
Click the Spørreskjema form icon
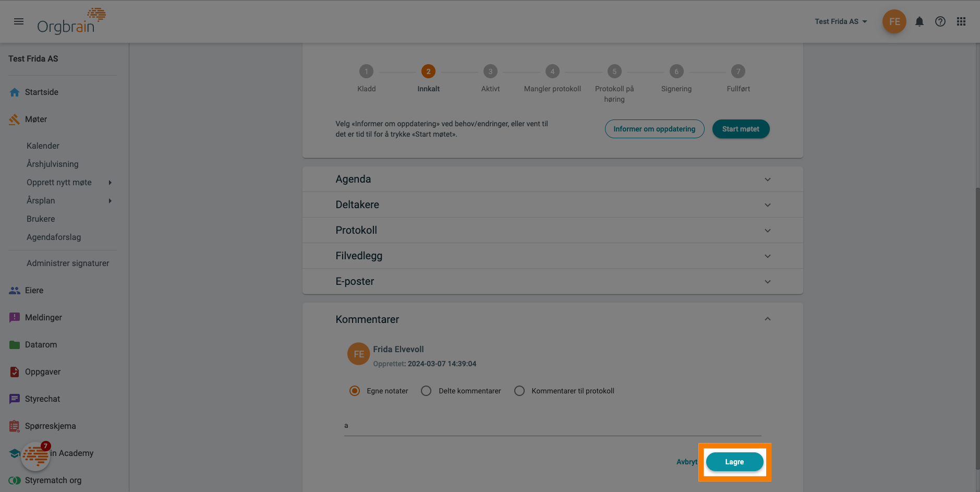[15, 426]
